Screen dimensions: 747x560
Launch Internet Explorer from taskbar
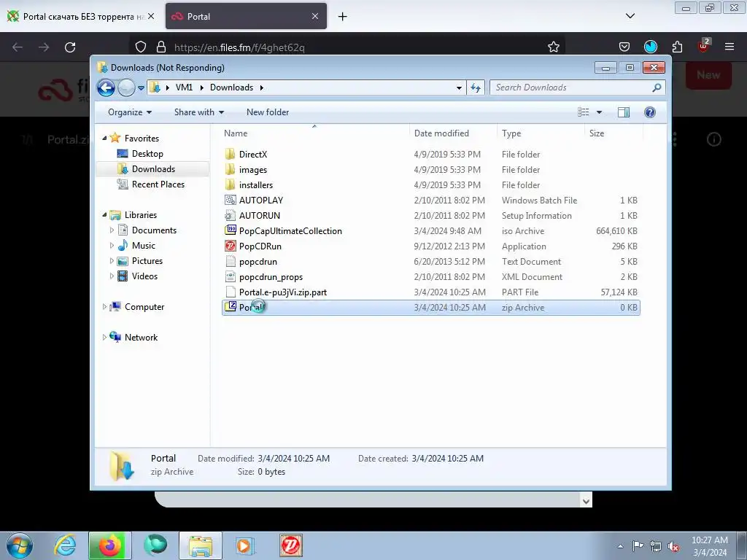click(x=65, y=545)
